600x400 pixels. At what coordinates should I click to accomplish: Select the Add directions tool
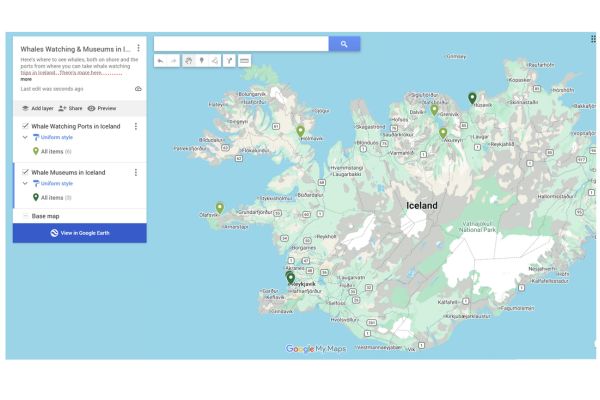[x=229, y=60]
